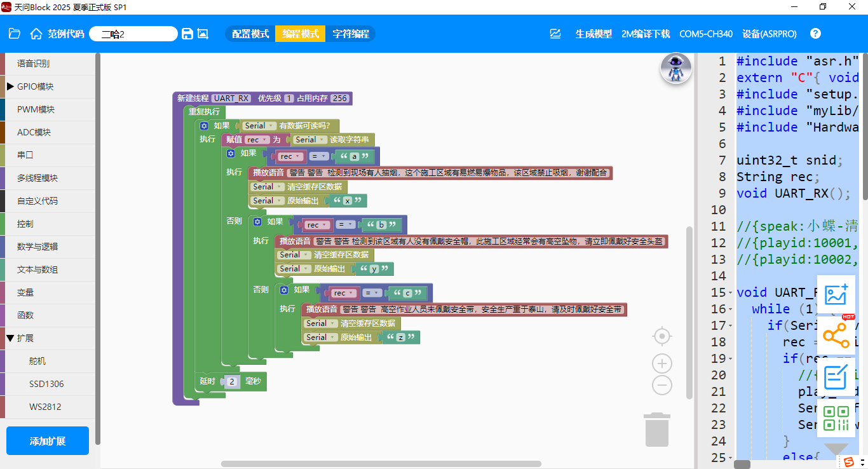Image resolution: width=868 pixels, height=469 pixels.
Task: Center the workspace with the crosshair icon
Action: (x=662, y=336)
